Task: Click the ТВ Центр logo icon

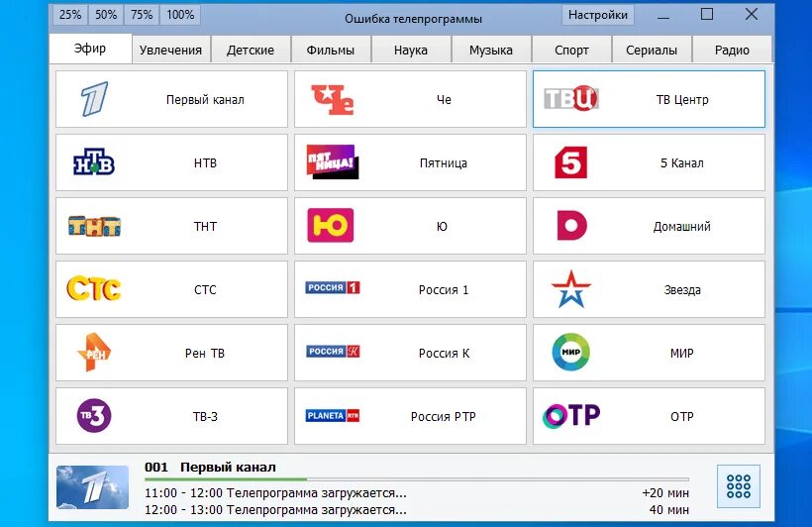Action: (x=571, y=98)
